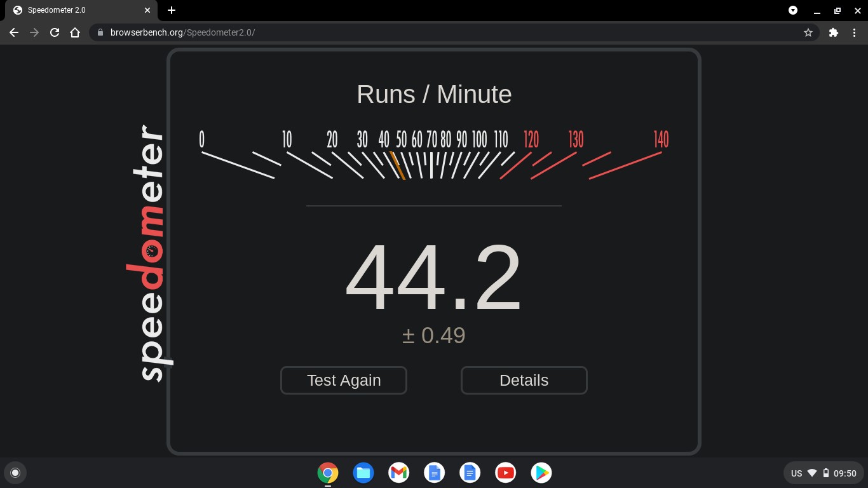Restore the browser window size

[x=837, y=10]
